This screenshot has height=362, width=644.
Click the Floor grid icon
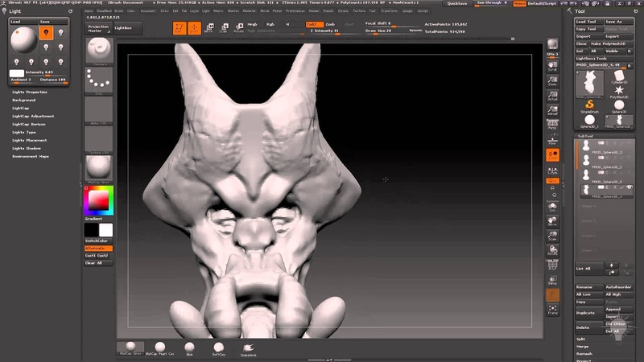tap(552, 140)
